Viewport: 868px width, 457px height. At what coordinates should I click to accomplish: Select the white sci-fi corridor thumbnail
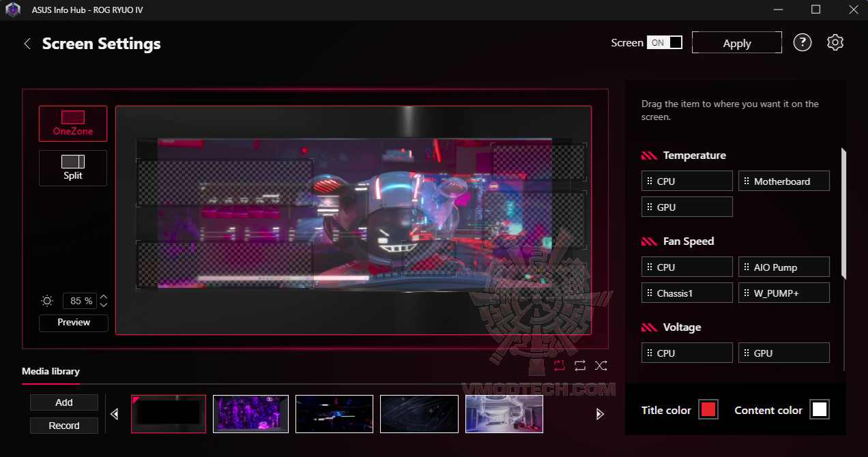pos(504,414)
